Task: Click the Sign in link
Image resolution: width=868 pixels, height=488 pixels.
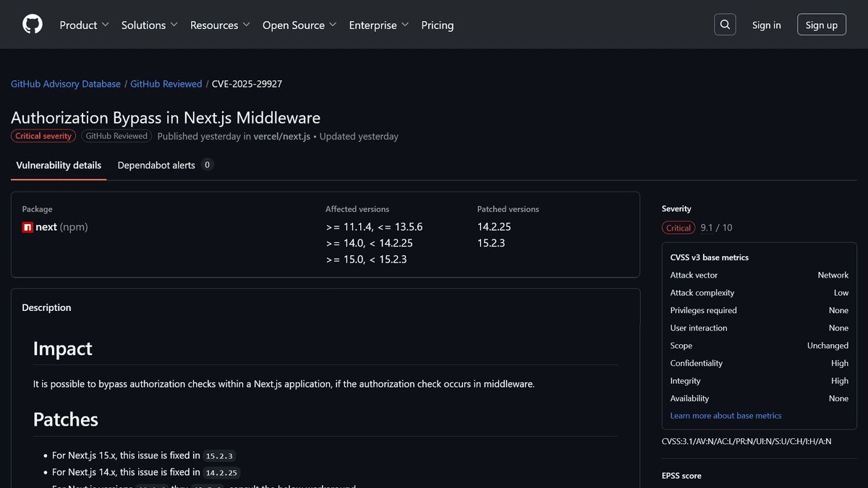Action: click(767, 25)
